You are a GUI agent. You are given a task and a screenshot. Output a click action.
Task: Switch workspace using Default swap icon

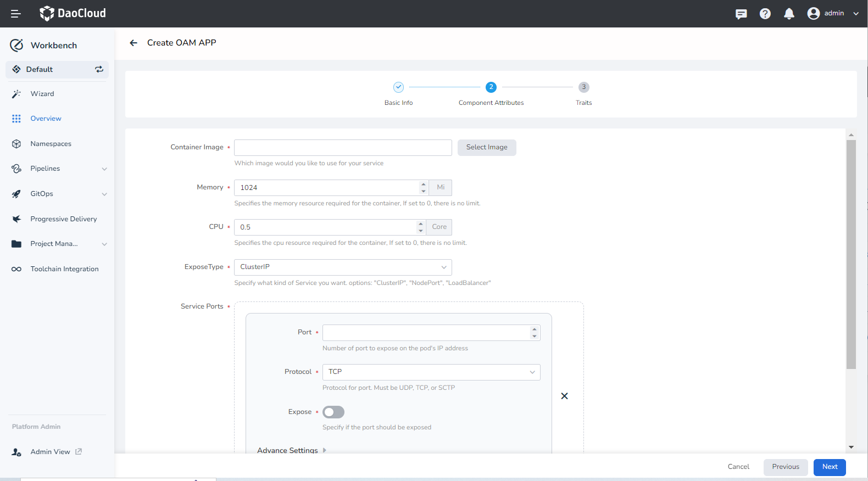[x=99, y=69]
